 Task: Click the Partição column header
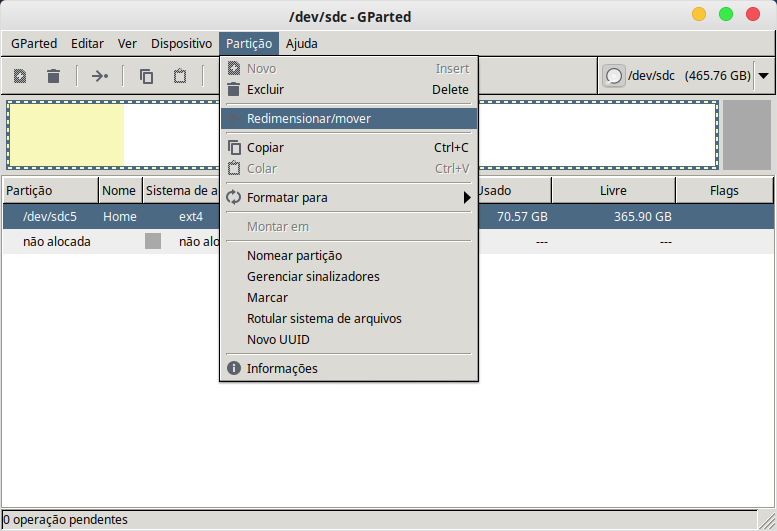coord(51,190)
